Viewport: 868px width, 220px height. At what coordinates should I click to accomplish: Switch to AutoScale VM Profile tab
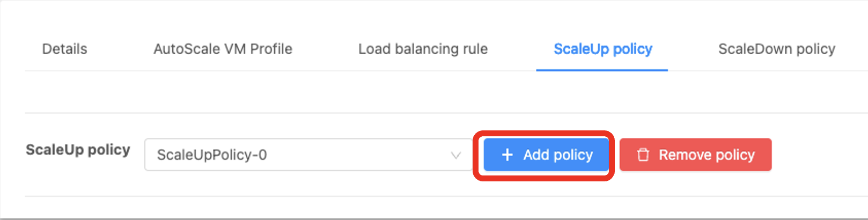pyautogui.click(x=223, y=49)
